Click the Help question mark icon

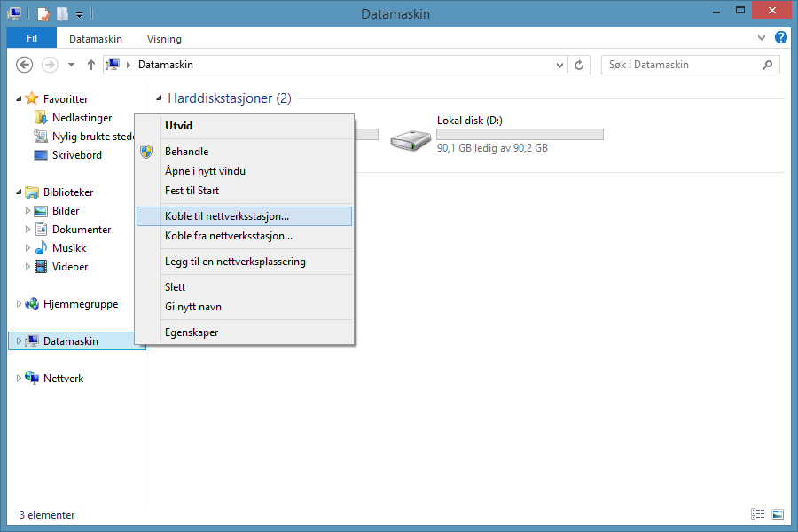click(x=781, y=38)
